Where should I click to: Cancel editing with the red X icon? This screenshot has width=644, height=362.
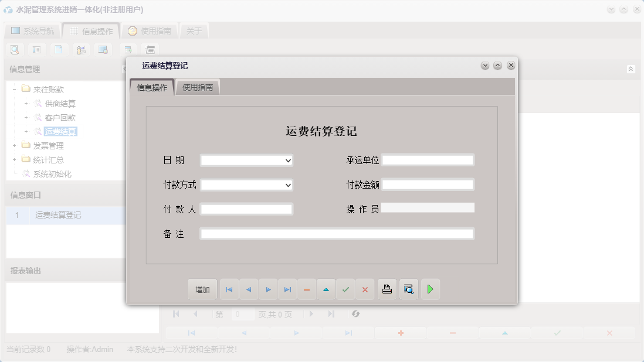pos(365,289)
